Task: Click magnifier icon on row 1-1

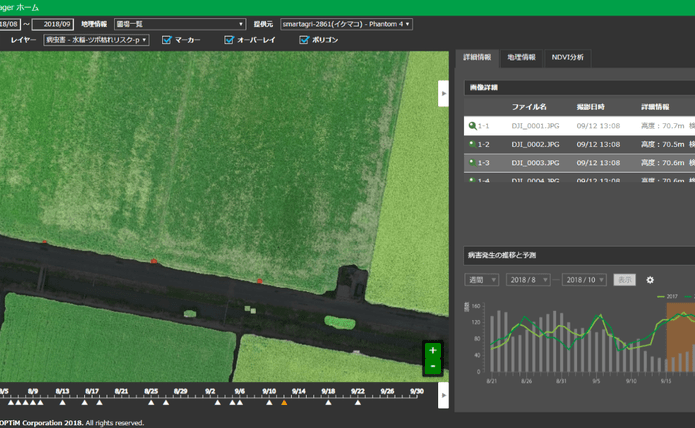Action: coord(472,126)
